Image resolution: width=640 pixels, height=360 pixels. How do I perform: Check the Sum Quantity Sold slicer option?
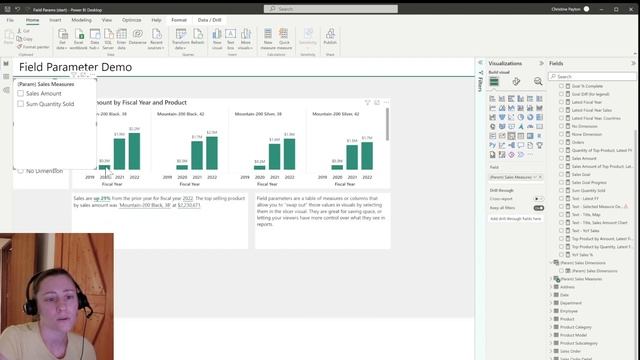coord(20,104)
